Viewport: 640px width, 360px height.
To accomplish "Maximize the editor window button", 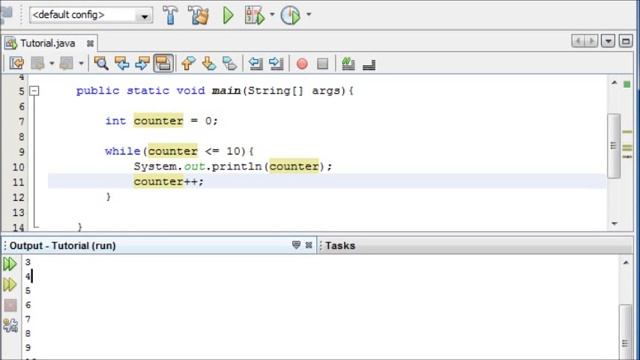I will [626, 41].
